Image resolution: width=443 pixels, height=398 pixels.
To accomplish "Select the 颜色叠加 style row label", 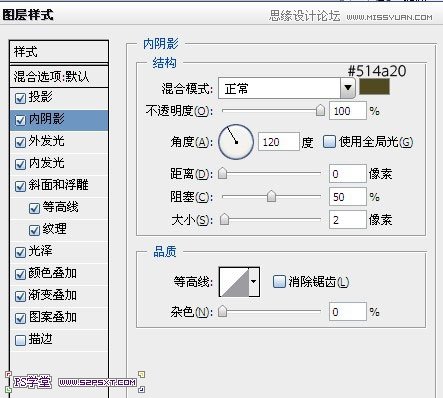I will (52, 273).
